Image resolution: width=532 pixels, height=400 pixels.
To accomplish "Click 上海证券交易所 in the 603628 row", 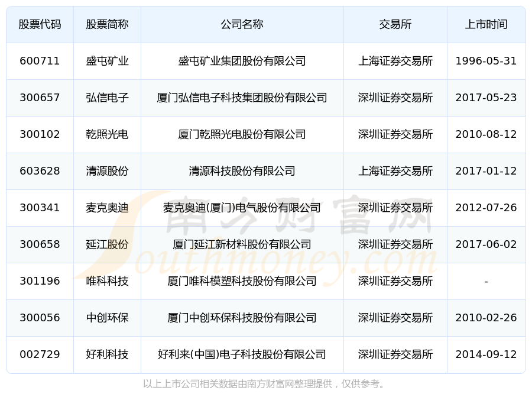I will pyautogui.click(x=395, y=171).
